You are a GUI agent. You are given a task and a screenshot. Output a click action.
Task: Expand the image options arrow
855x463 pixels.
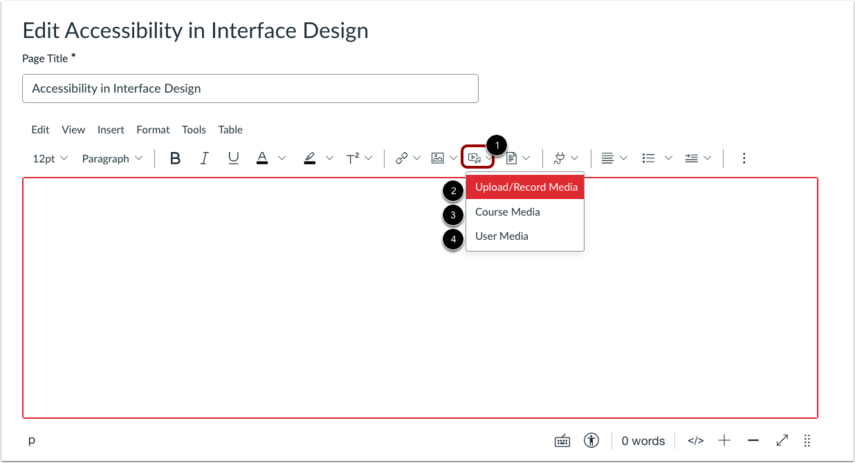[x=453, y=158]
